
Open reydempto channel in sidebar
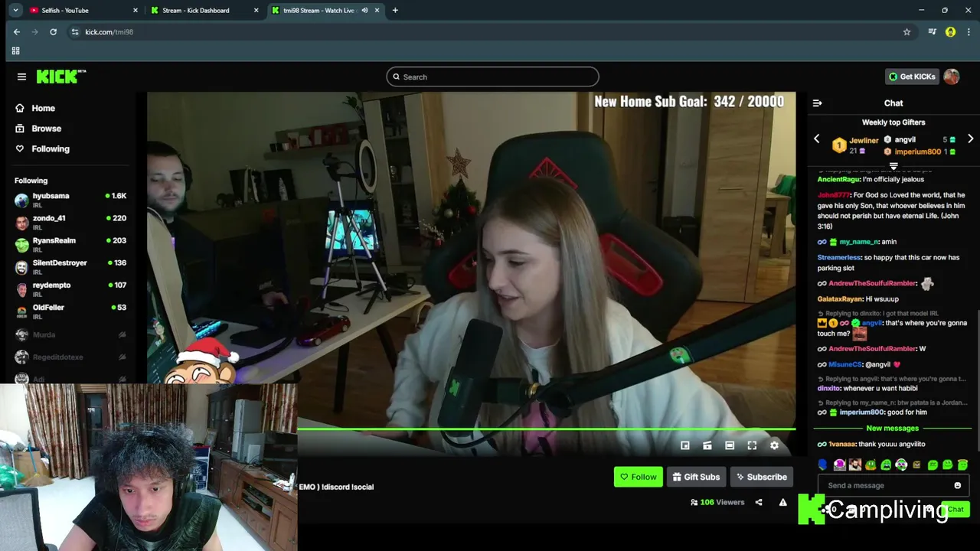click(70, 289)
